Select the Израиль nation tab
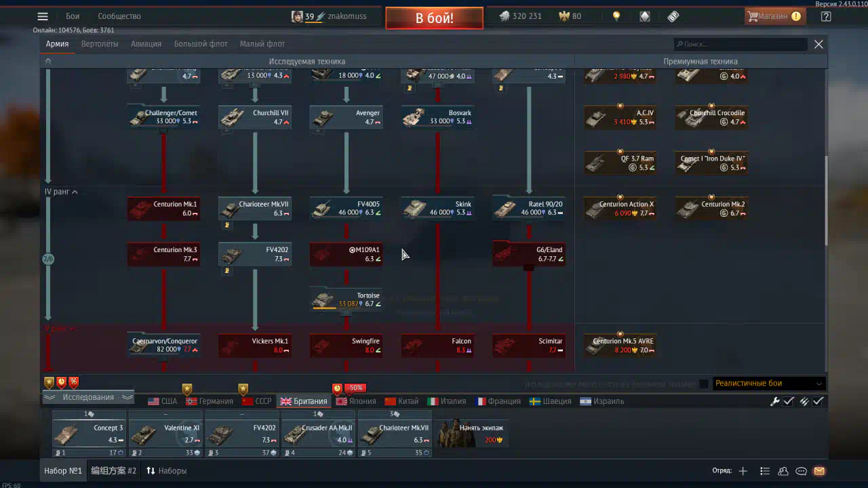The width and height of the screenshot is (868, 488). pyautogui.click(x=601, y=401)
